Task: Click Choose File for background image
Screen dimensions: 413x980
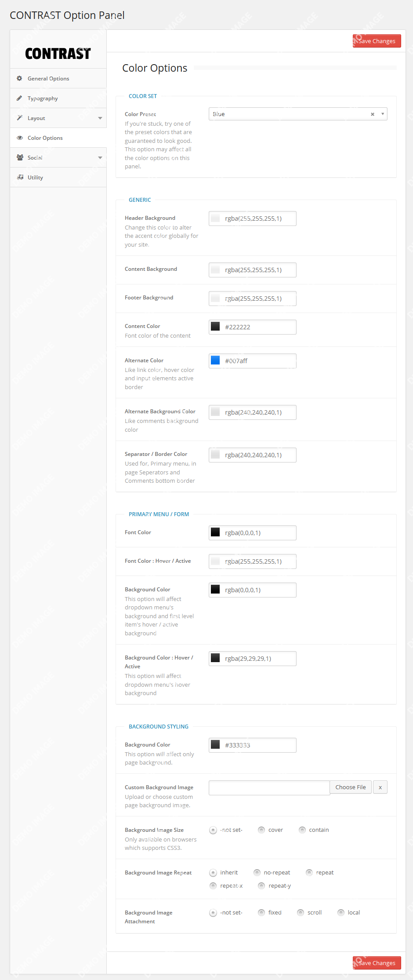Action: pos(350,787)
